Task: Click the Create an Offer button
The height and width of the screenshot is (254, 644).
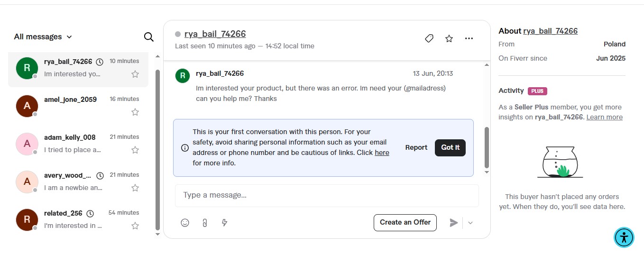Action: click(405, 222)
